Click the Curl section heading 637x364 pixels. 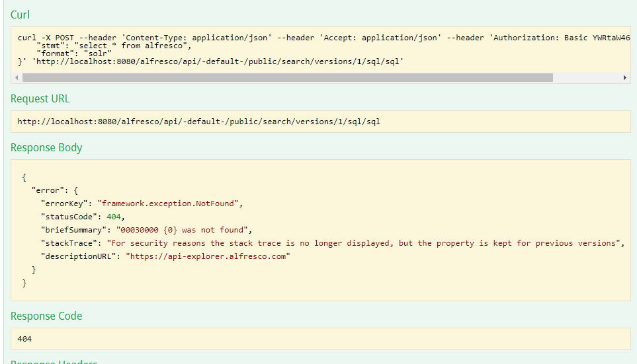(x=20, y=15)
